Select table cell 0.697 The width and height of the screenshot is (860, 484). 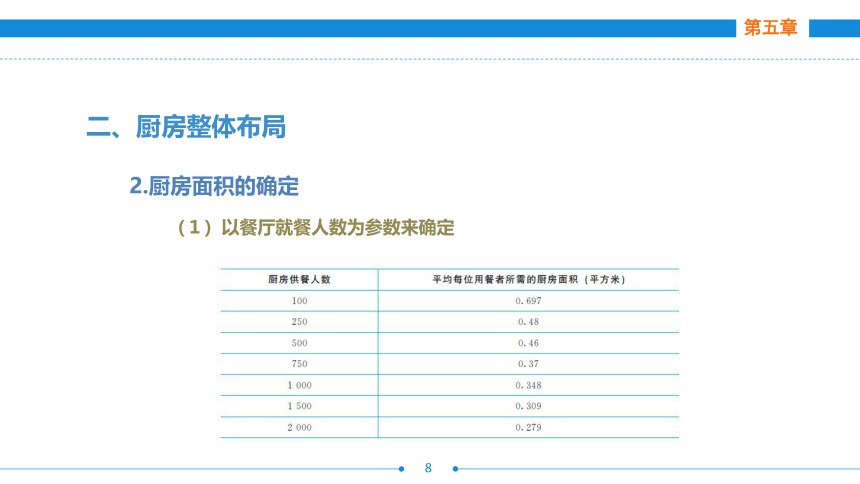pos(528,301)
